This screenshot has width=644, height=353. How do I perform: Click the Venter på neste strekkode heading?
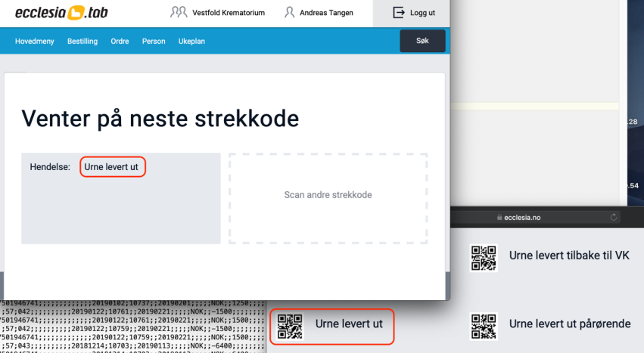(x=160, y=119)
